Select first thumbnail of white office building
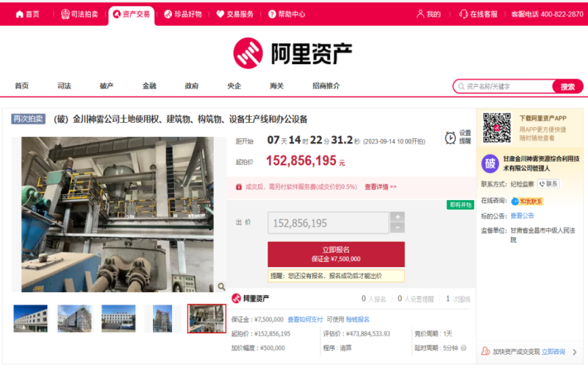This screenshot has width=588, height=368. coord(30,319)
